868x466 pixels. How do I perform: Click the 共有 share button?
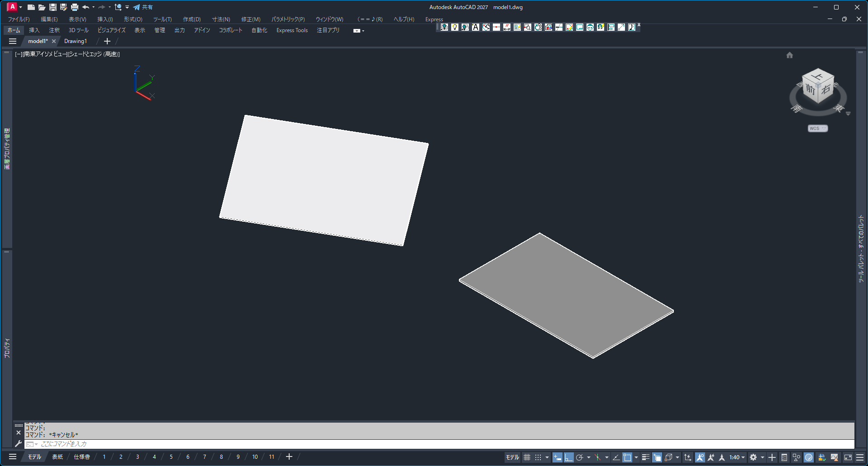click(143, 7)
